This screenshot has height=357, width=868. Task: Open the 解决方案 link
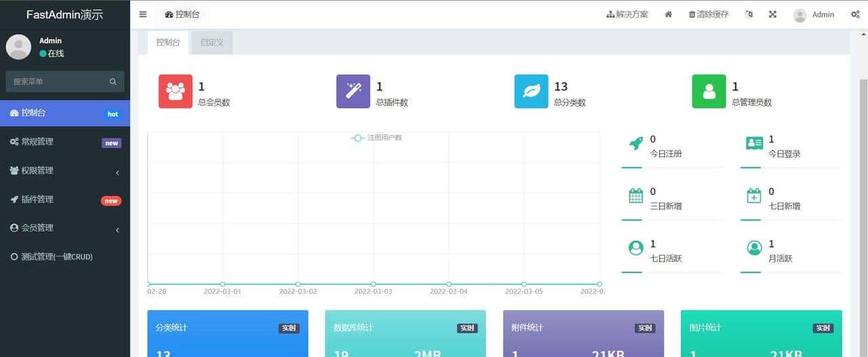(627, 14)
